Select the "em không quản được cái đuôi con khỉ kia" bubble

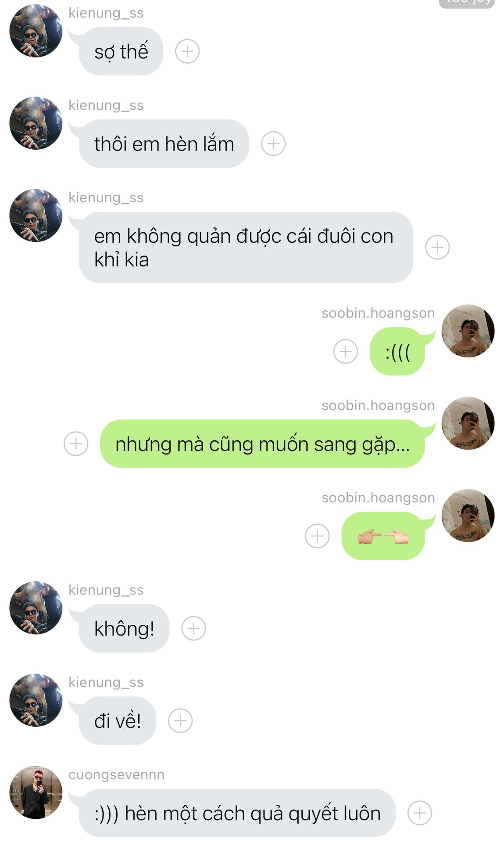click(246, 247)
